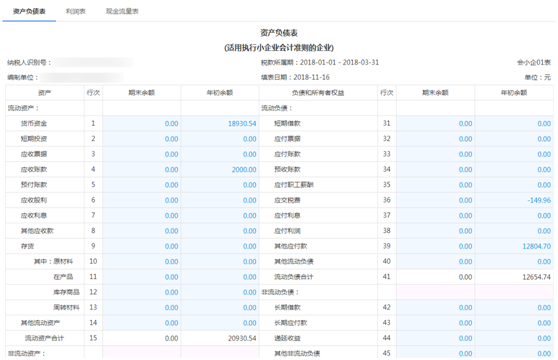Click 存货 期末余额 field
Image resolution: width=558 pixels, height=360 pixels.
(x=142, y=246)
